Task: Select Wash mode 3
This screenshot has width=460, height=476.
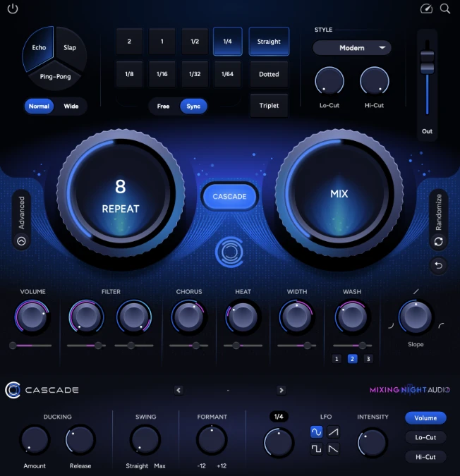Action: point(368,359)
